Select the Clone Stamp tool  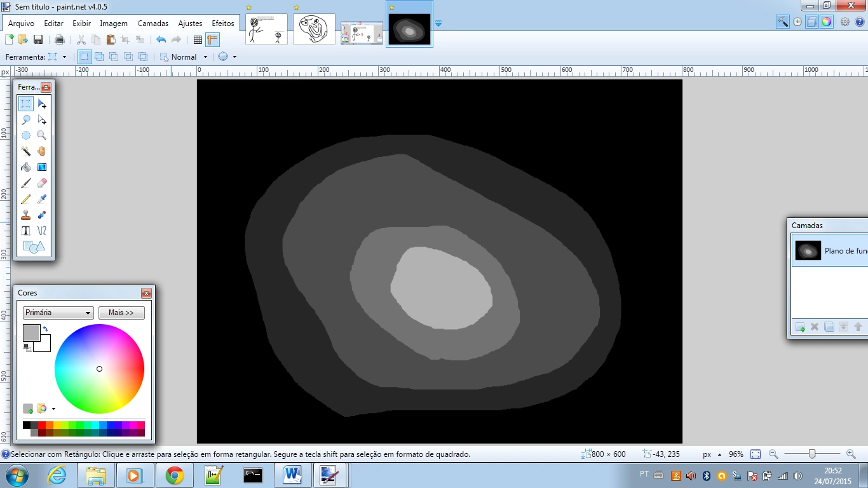[x=26, y=215]
